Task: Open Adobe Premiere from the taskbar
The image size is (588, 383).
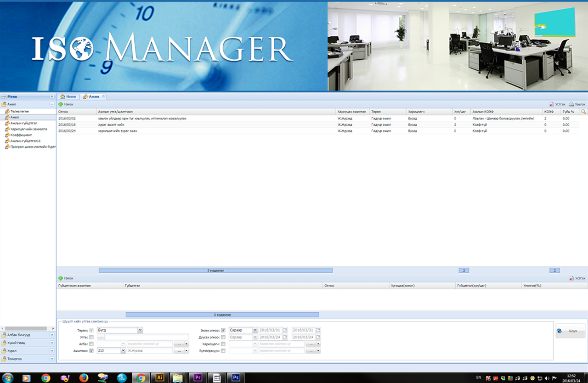Action: pyautogui.click(x=198, y=377)
